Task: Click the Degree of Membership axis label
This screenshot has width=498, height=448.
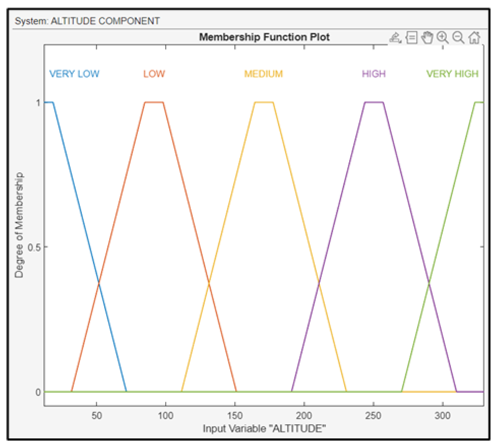Action: click(19, 225)
